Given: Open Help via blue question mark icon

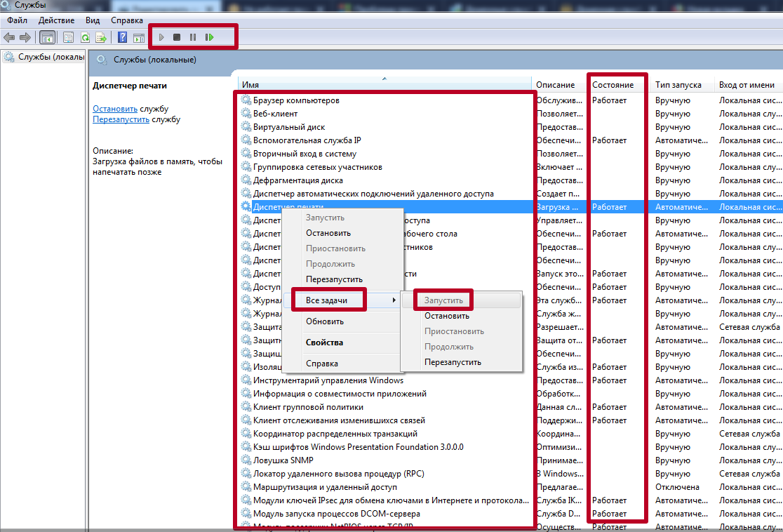Looking at the screenshot, I should [x=122, y=37].
